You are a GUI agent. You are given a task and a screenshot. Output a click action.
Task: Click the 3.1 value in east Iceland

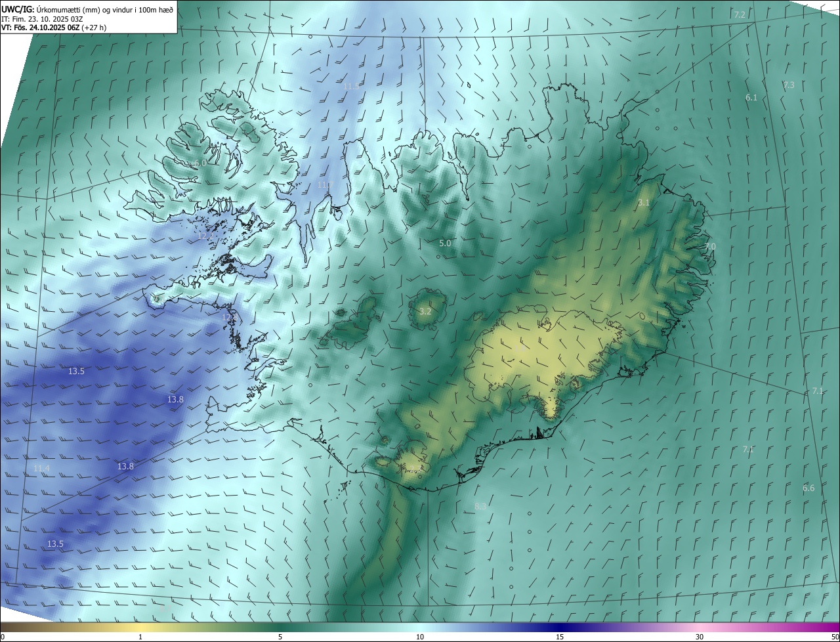[644, 203]
